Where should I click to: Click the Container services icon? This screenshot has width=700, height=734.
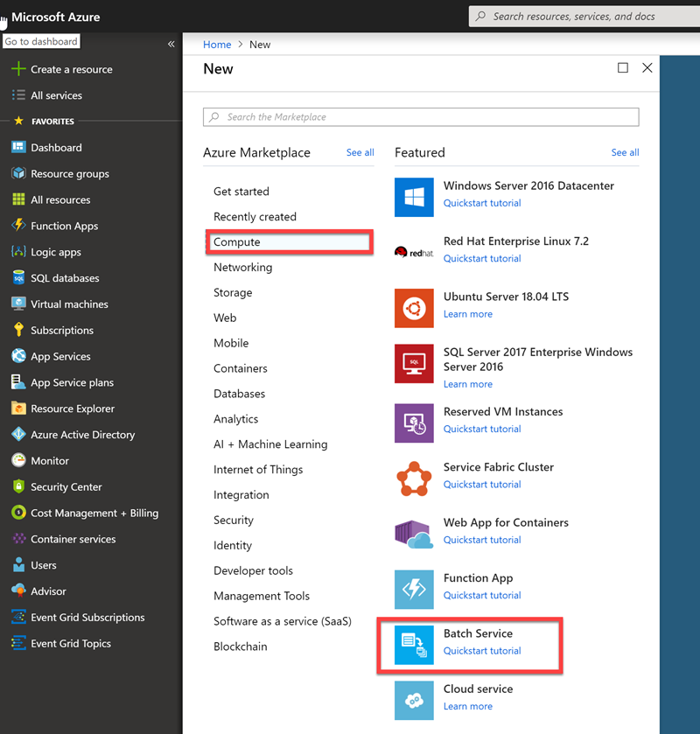18,539
